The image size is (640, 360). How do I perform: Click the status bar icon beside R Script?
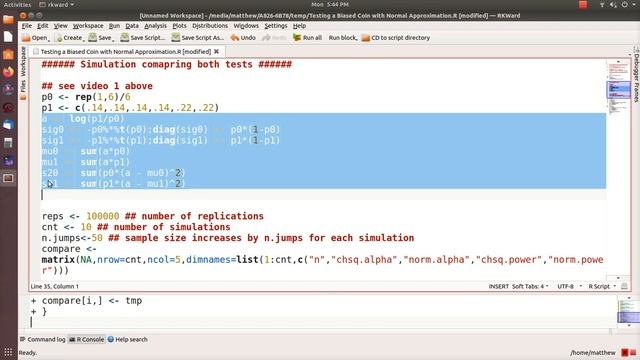click(x=624, y=287)
